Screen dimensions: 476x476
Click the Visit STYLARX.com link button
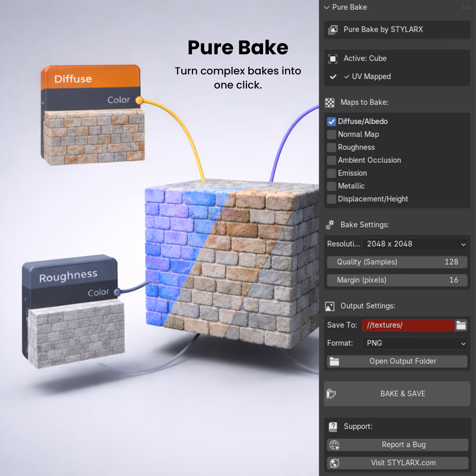pos(397,463)
